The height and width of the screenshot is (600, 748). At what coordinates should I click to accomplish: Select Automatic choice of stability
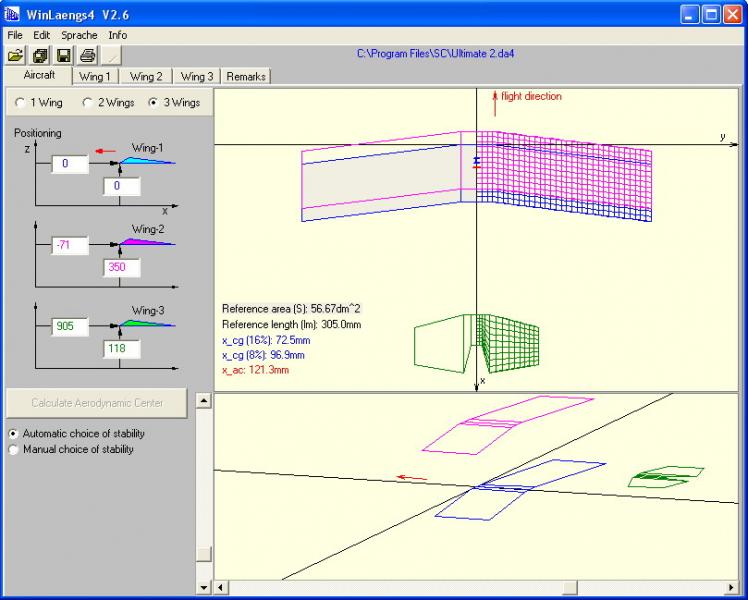click(14, 434)
